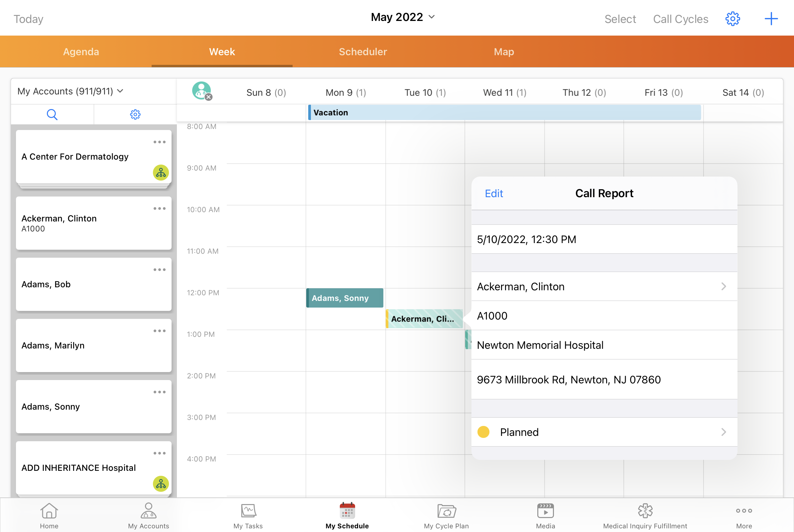Image resolution: width=794 pixels, height=532 pixels.
Task: Open ellipsis menu on Adams, Bob card
Action: click(159, 270)
